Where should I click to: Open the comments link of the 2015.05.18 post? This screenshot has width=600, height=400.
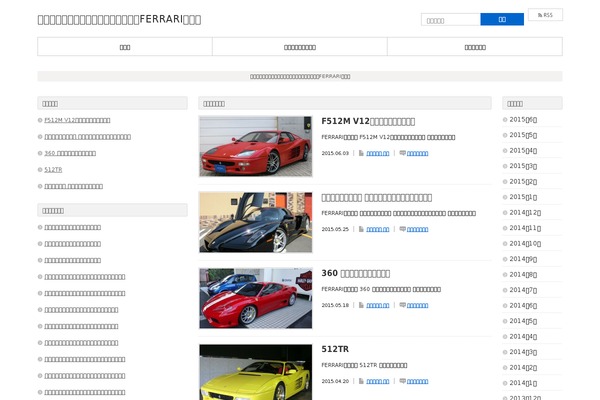click(417, 305)
